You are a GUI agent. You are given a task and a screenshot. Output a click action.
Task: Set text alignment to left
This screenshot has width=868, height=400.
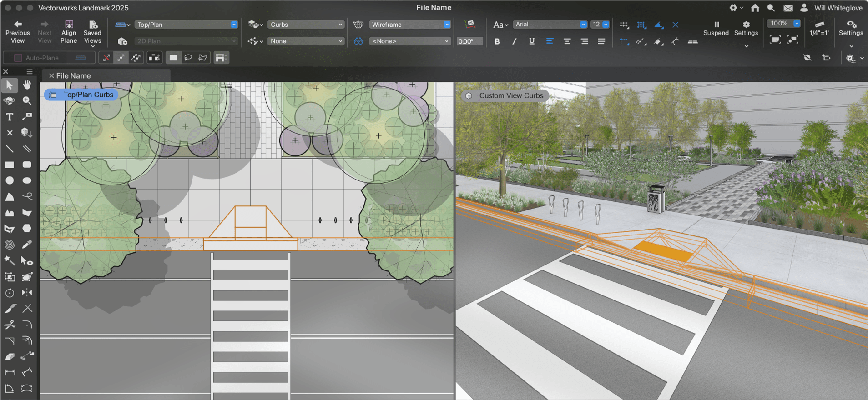[550, 41]
